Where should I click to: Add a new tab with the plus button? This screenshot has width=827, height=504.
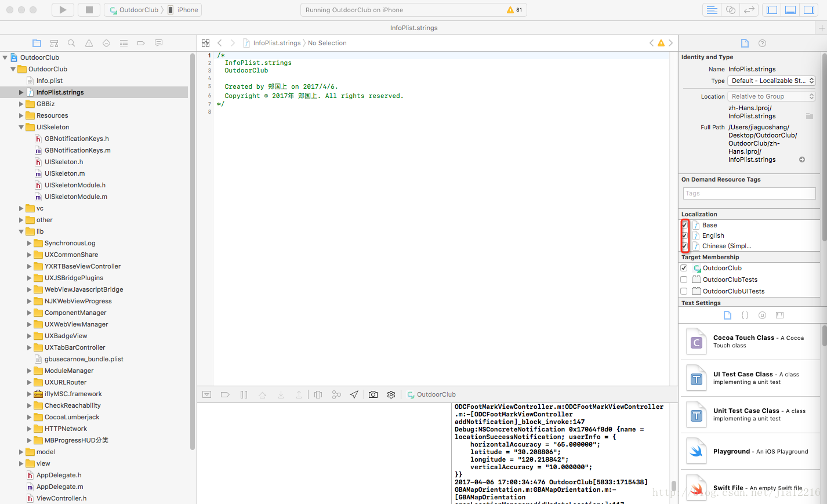[x=822, y=28]
